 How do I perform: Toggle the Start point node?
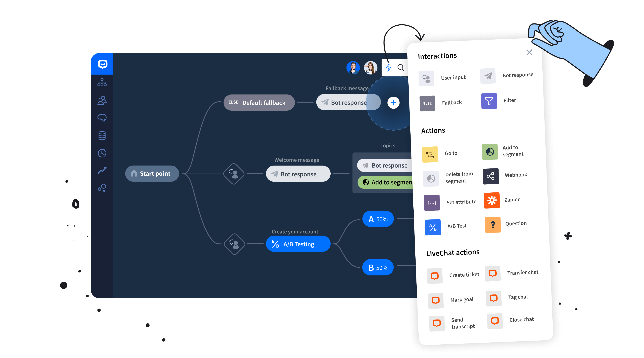[152, 173]
